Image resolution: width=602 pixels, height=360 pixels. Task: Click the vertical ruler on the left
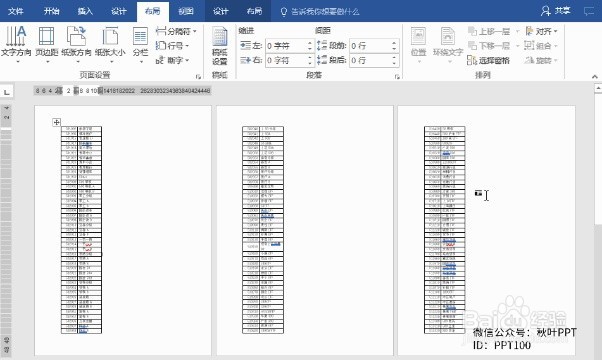(6, 230)
